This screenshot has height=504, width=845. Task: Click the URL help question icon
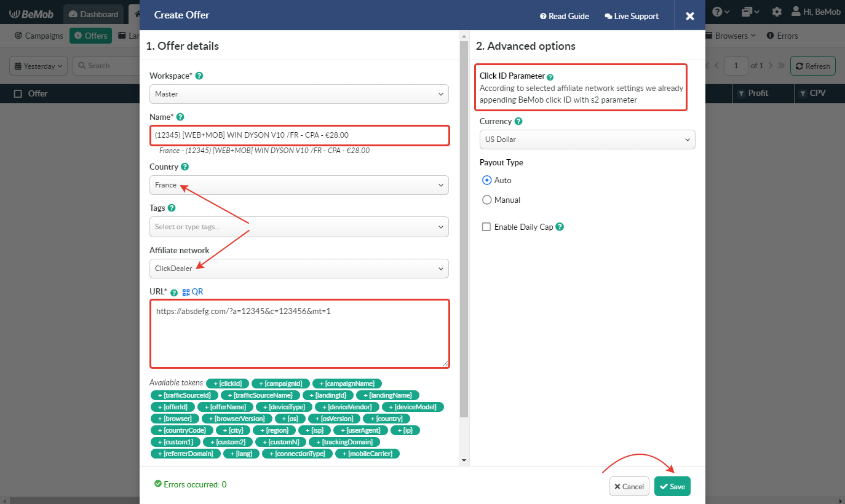click(174, 292)
